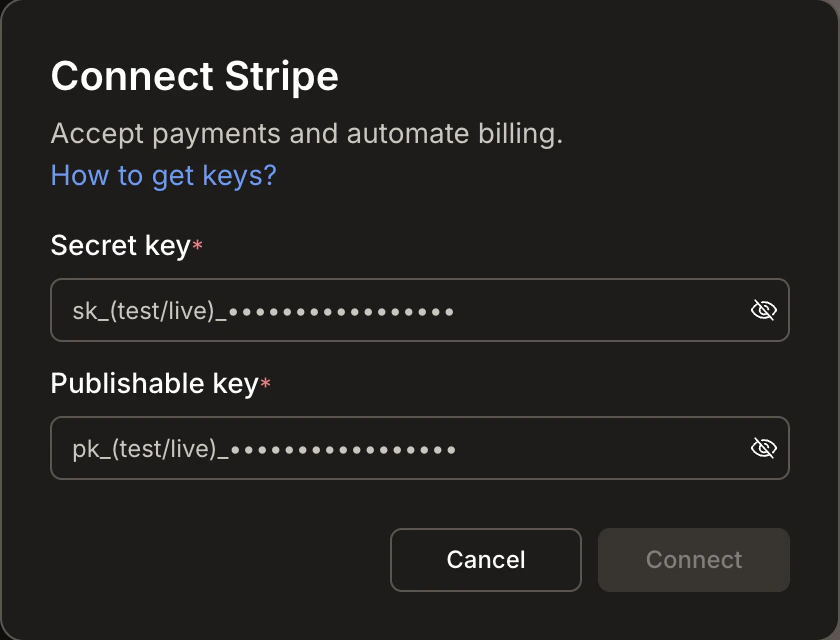Dismiss the dialog via Cancel
Viewport: 840px width, 640px height.
(x=486, y=560)
